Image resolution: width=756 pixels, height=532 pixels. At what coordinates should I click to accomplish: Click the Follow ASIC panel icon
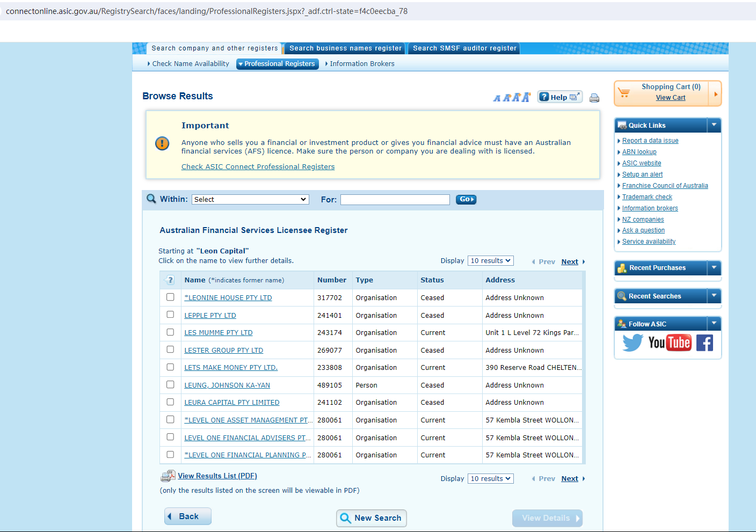pos(622,324)
